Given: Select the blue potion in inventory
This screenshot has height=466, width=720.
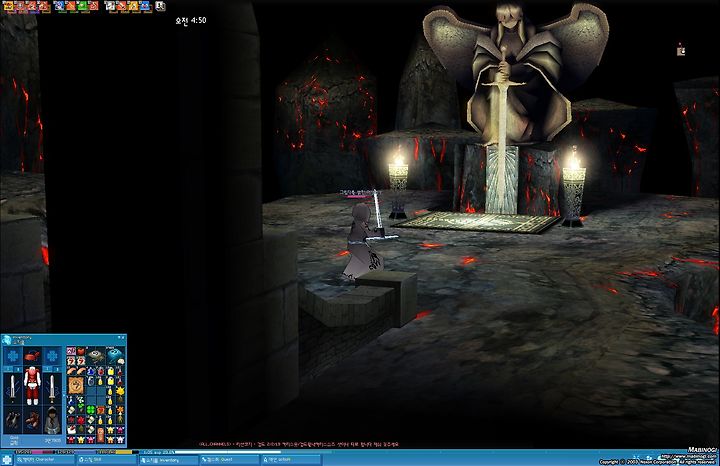Looking at the screenshot, I should (x=91, y=371).
